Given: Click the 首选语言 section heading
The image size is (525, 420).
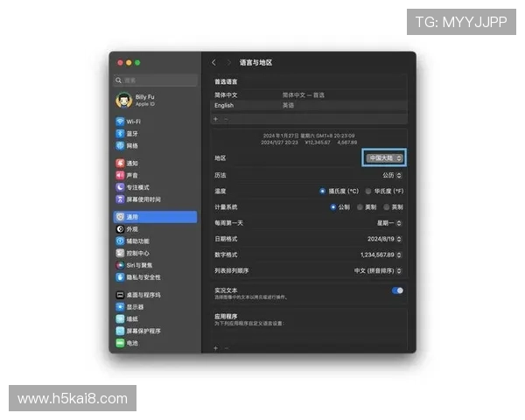Looking at the screenshot, I should [226, 81].
